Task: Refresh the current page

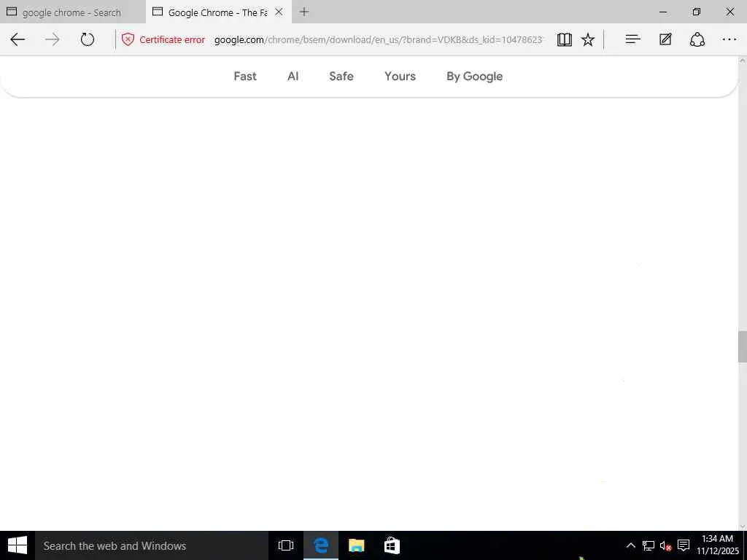Action: 88,39
